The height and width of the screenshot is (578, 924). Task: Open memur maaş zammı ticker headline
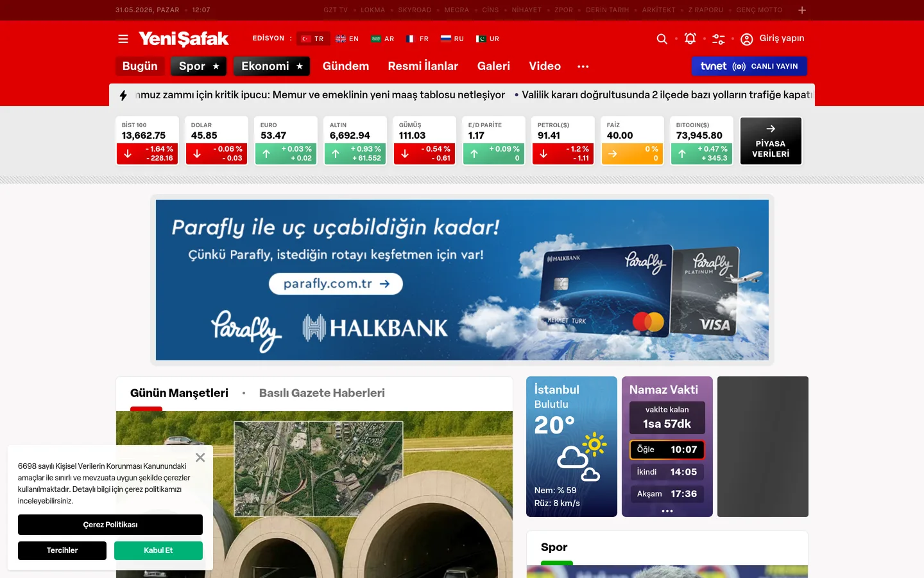[320, 95]
